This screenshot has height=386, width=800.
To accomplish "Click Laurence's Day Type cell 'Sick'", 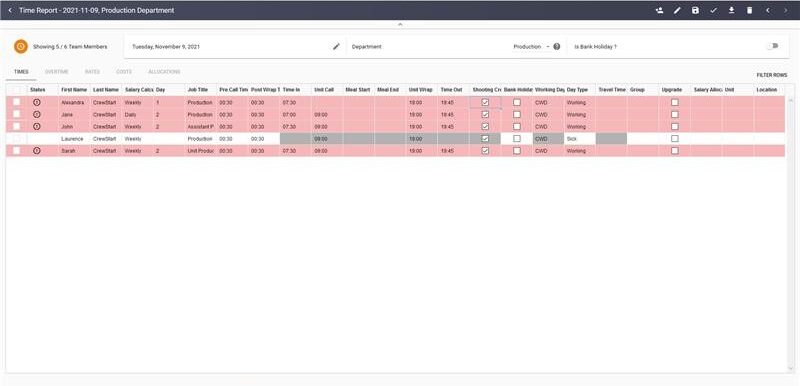I will coord(580,139).
